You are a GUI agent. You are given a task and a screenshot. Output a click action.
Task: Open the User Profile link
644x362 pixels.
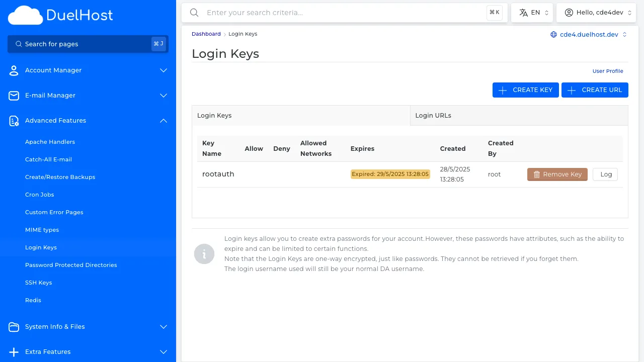[x=608, y=71]
